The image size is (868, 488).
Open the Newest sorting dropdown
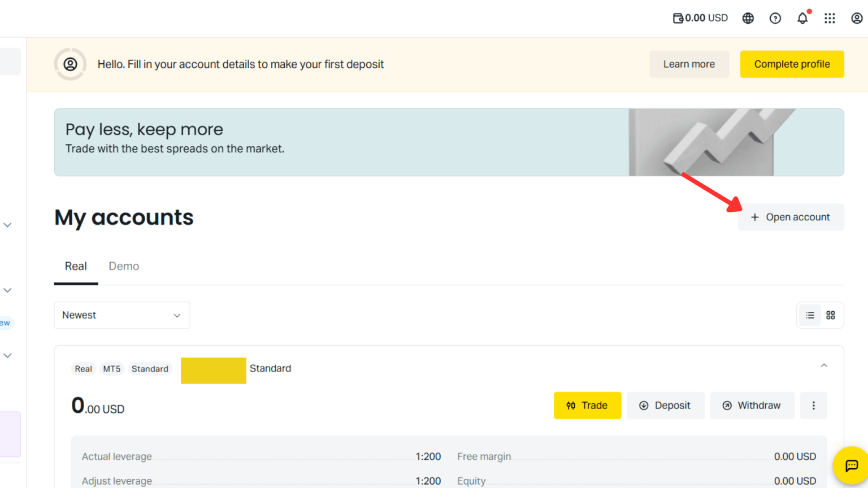(121, 315)
